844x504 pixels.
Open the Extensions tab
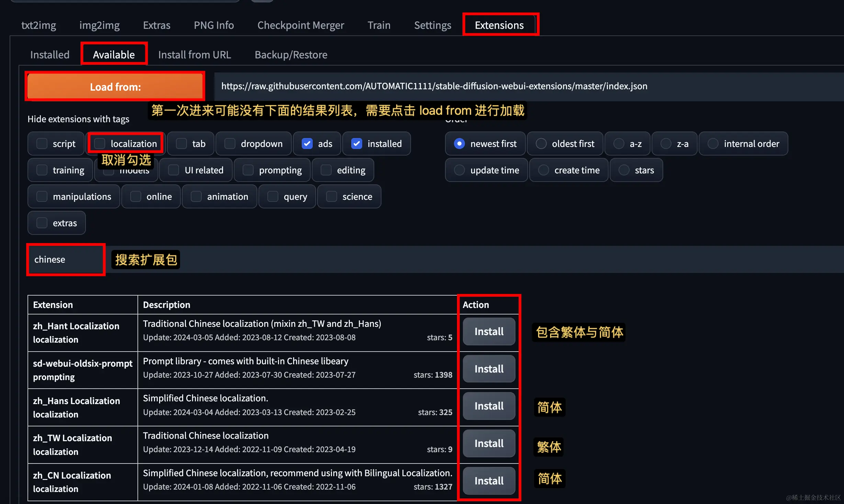[499, 25]
